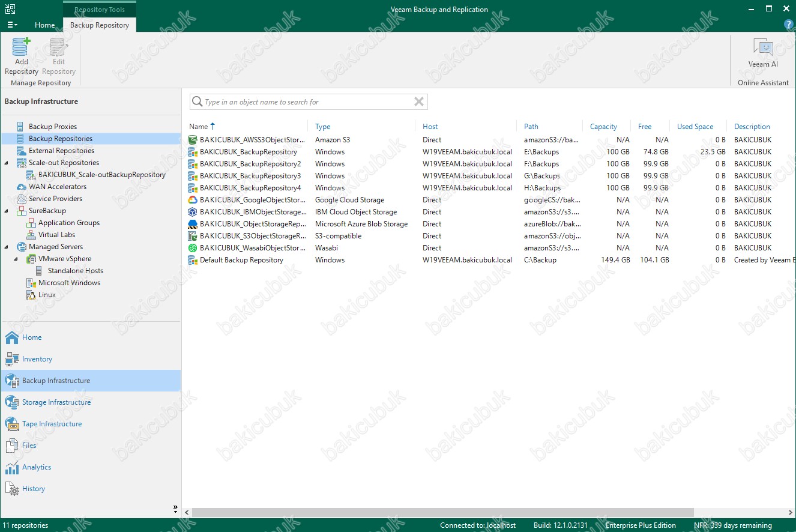Sort by the Host column header
Screen dimensions: 796x532
pyautogui.click(x=430, y=127)
